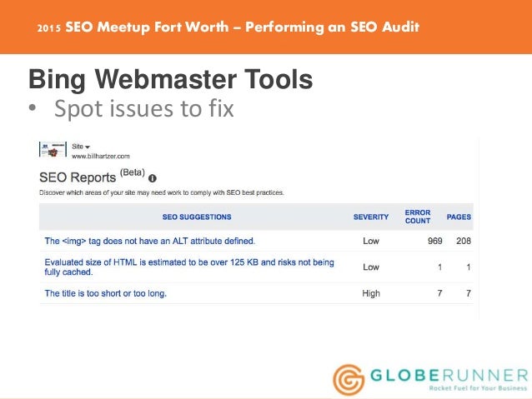Open the img tag ALT attribute suggestion
Image resolution: width=532 pixels, height=399 pixels.
tap(149, 241)
